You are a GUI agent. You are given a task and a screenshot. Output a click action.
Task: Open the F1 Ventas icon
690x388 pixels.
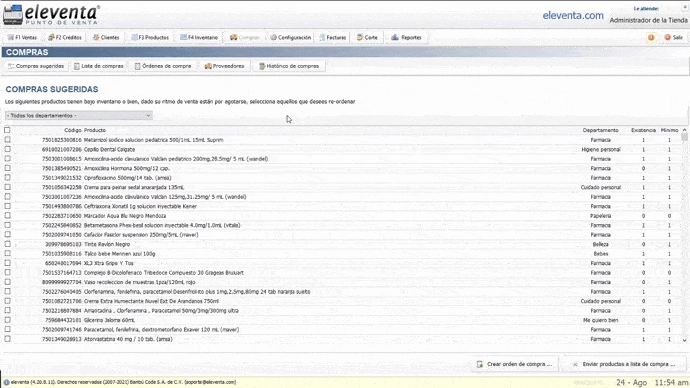pos(11,37)
